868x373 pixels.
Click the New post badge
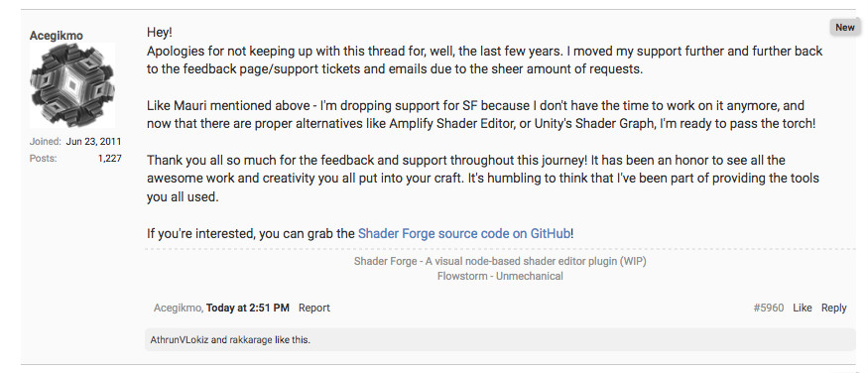click(845, 27)
